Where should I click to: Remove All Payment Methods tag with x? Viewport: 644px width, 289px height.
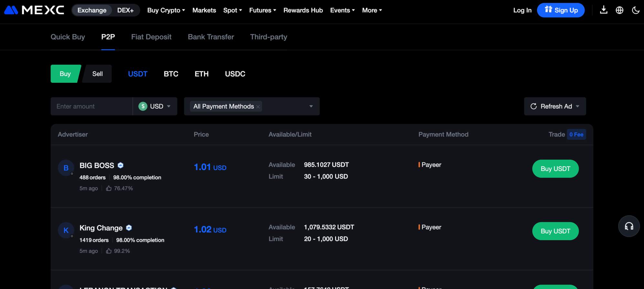(258, 107)
